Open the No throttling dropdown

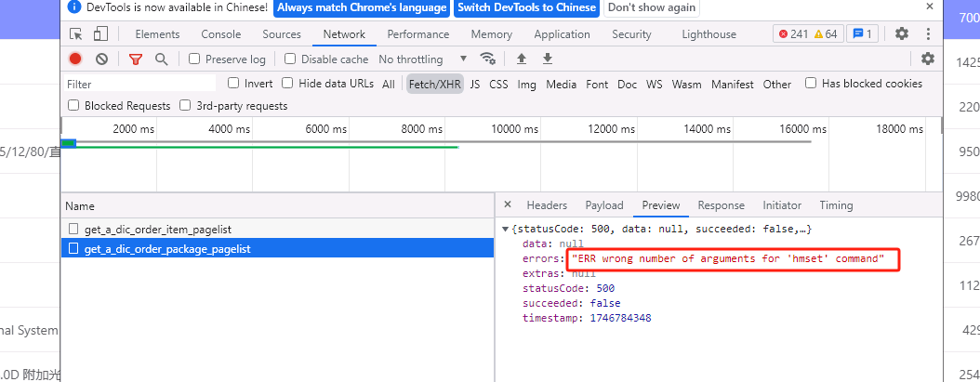coord(423,59)
